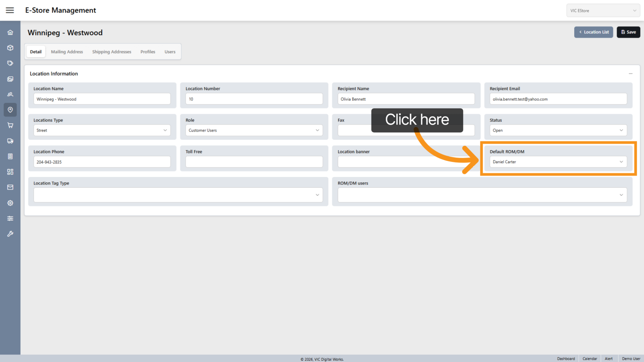Go back to Location List
Viewport: 644px width, 362px height.
pos(593,32)
